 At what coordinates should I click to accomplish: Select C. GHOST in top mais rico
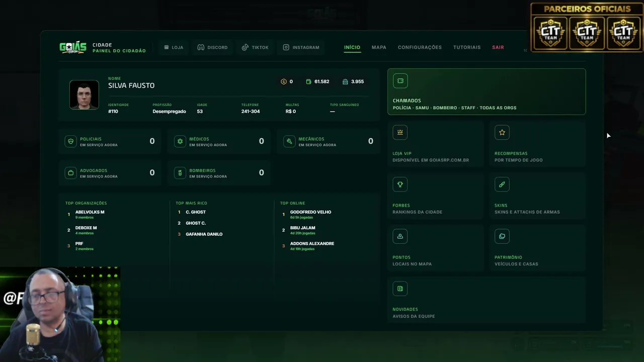pyautogui.click(x=196, y=212)
